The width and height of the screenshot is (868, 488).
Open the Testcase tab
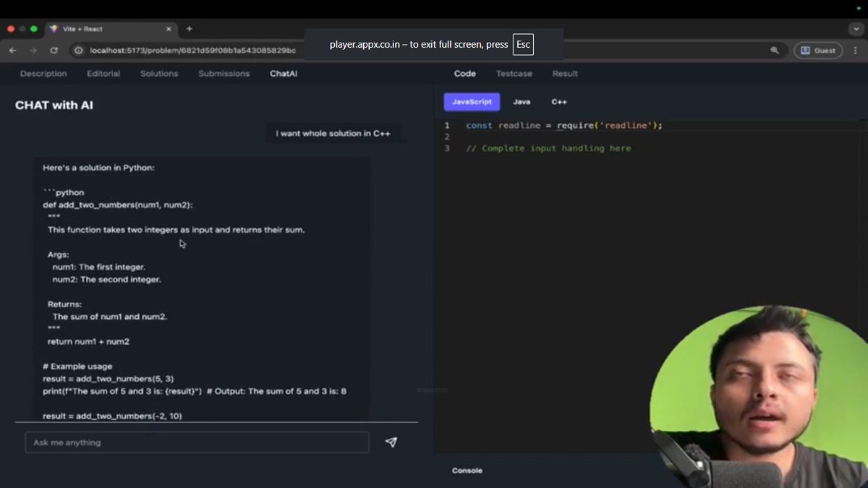[x=514, y=73]
